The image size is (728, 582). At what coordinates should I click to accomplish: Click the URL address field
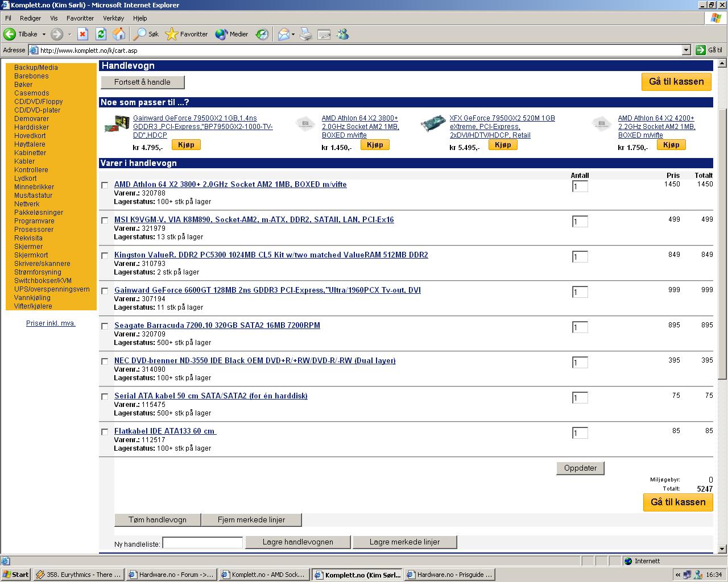[x=359, y=50]
